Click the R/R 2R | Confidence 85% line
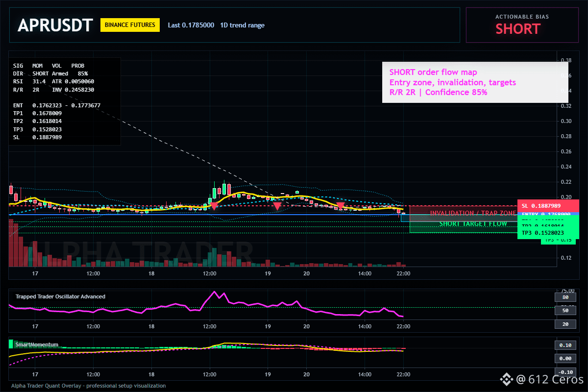Viewport: 588px width, 392px height. click(439, 92)
